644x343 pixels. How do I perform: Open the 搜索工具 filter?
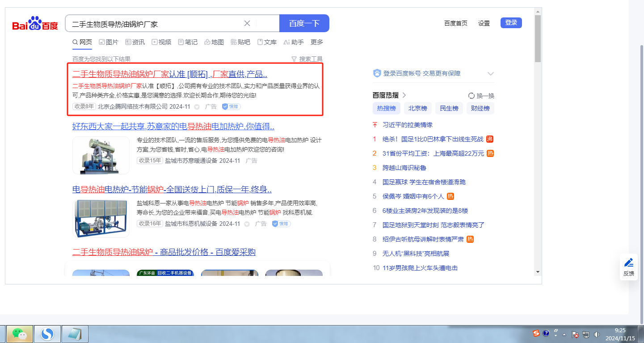307,59
